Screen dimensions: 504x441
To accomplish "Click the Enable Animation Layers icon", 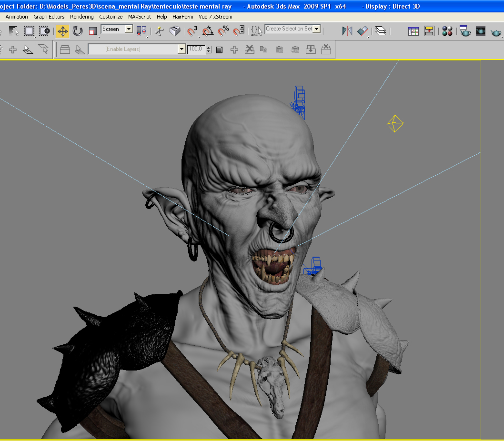I will tap(65, 50).
